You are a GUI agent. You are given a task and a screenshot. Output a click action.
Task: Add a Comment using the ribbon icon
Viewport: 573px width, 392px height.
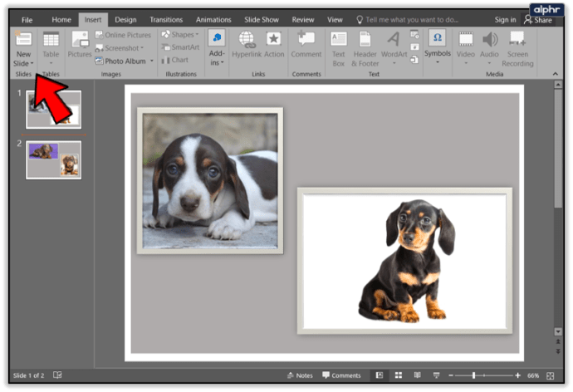coord(306,40)
